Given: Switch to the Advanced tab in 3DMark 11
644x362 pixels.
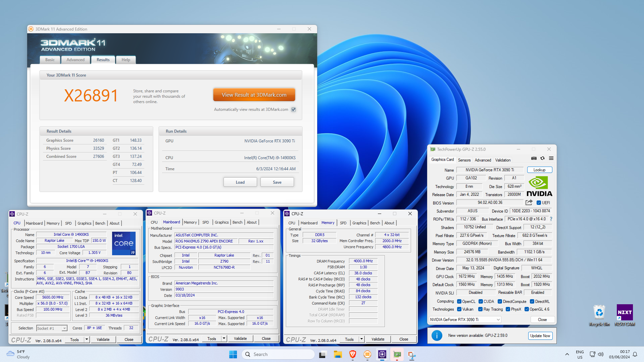Looking at the screenshot, I should point(76,60).
